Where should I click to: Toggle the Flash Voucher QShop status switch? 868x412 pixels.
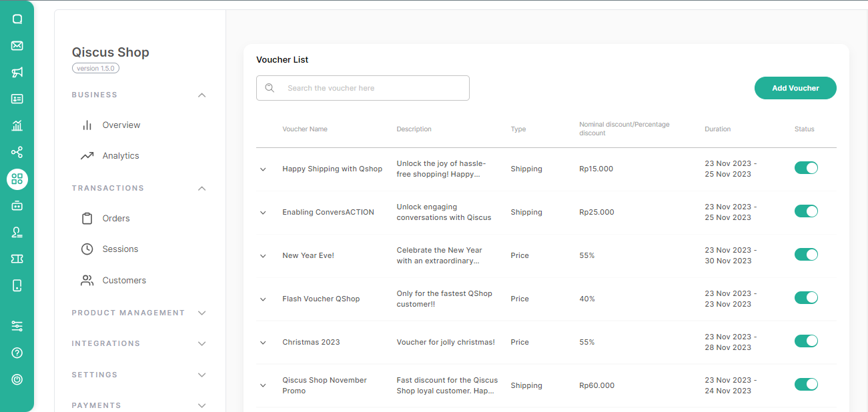click(806, 298)
